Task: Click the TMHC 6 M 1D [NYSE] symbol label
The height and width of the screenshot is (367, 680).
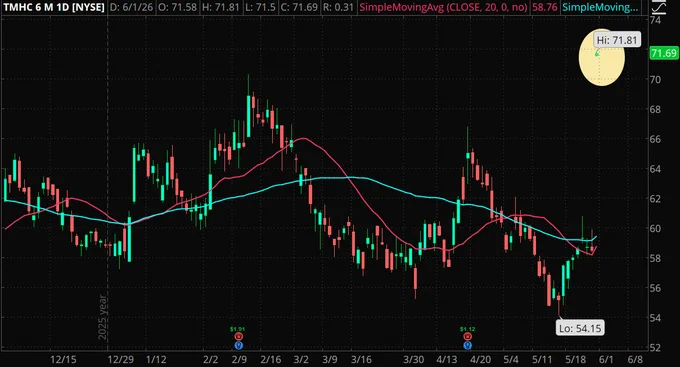Action: pos(54,7)
